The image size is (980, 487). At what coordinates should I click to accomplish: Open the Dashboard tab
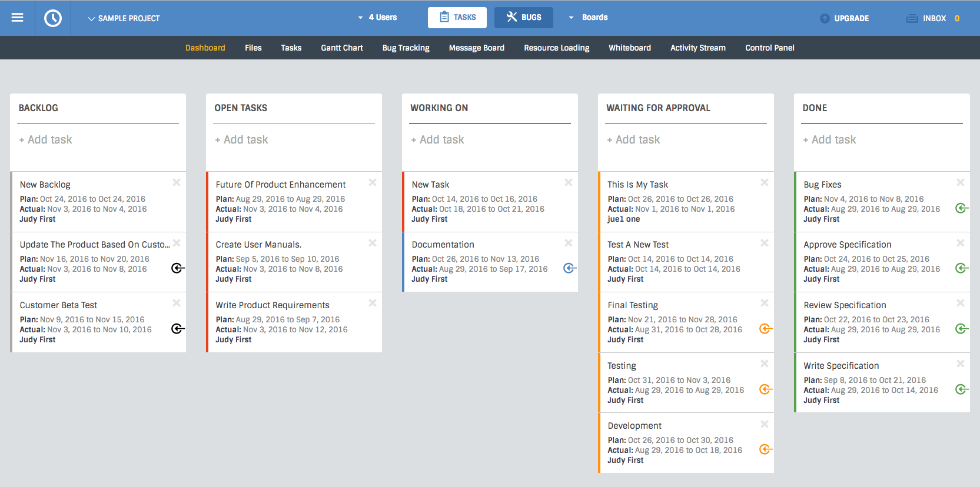(x=205, y=48)
